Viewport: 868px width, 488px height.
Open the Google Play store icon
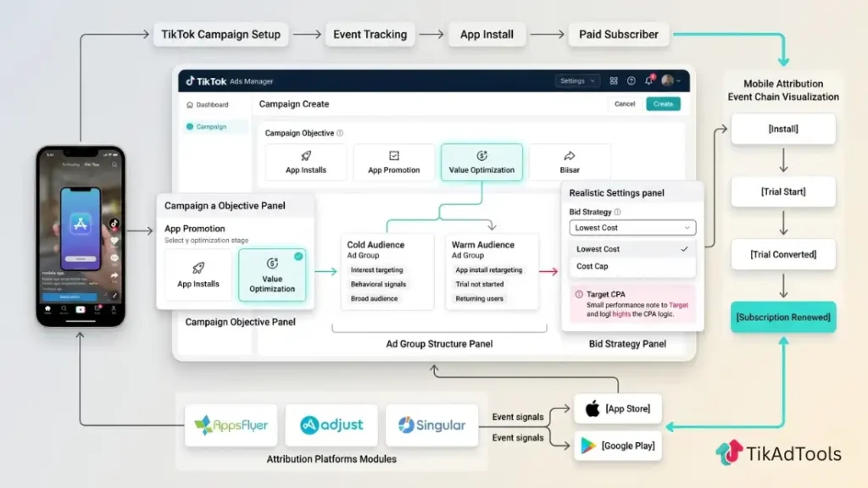(587, 446)
